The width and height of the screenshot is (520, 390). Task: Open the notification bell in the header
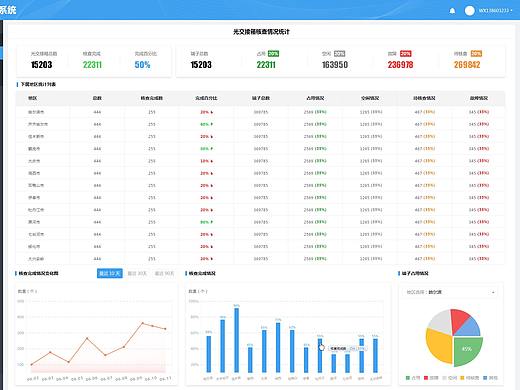pyautogui.click(x=452, y=11)
